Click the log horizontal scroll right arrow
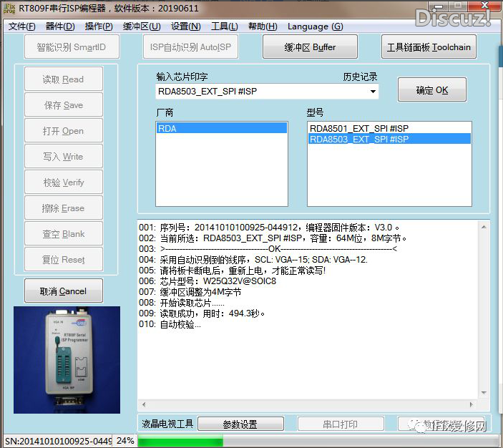Image resolution: width=503 pixels, height=448 pixels. 471,404
